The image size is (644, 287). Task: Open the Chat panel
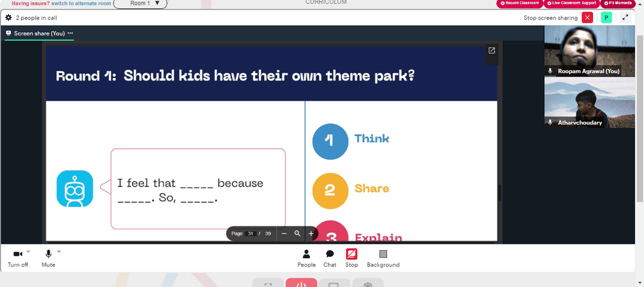click(x=330, y=258)
